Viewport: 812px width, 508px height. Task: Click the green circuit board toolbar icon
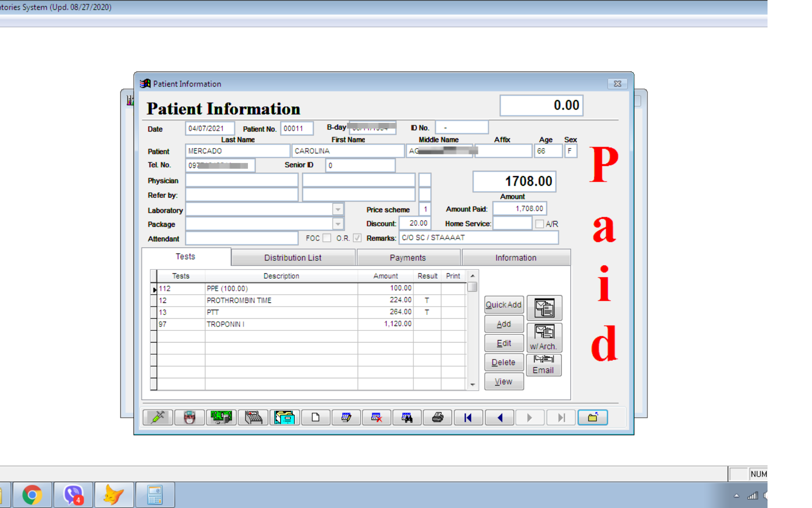(x=221, y=418)
